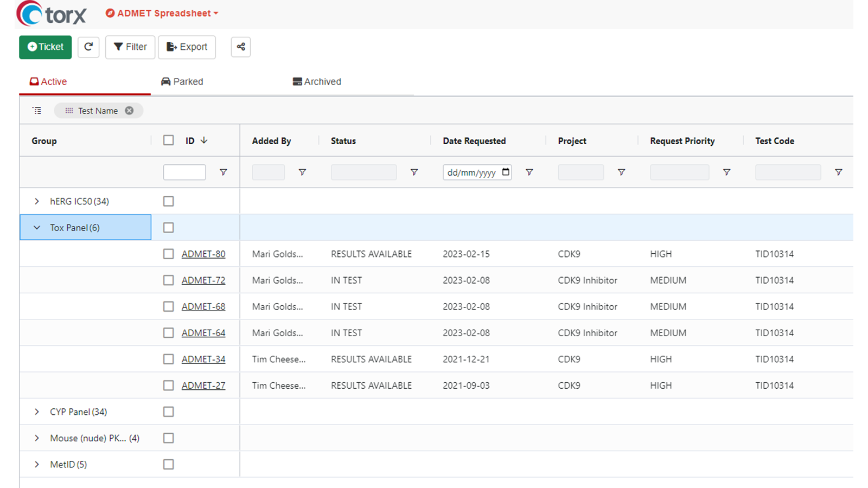Open the Request Priority filter icon
Image resolution: width=868 pixels, height=488 pixels.
726,172
